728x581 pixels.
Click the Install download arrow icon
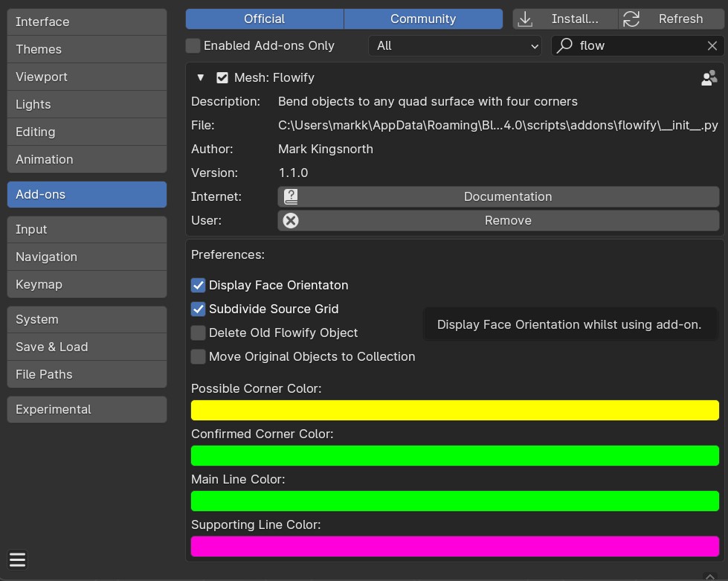[x=525, y=19]
